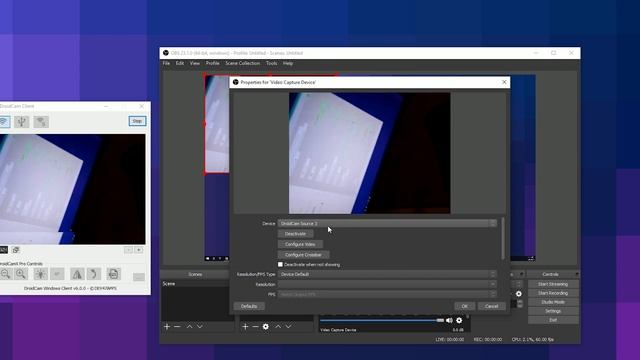The image size is (640, 360).
Task: Open the Edit menu in OBS
Action: (180, 63)
